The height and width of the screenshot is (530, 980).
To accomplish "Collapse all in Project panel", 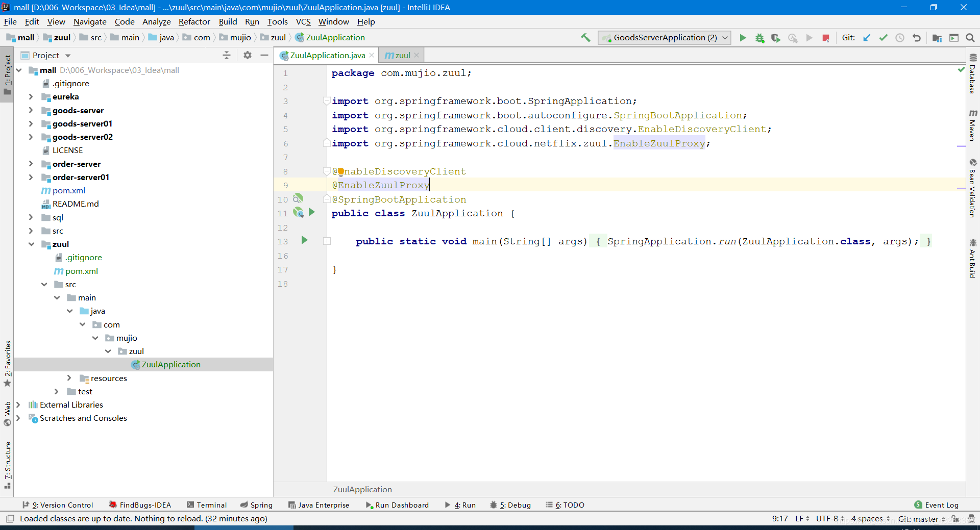I will click(227, 55).
